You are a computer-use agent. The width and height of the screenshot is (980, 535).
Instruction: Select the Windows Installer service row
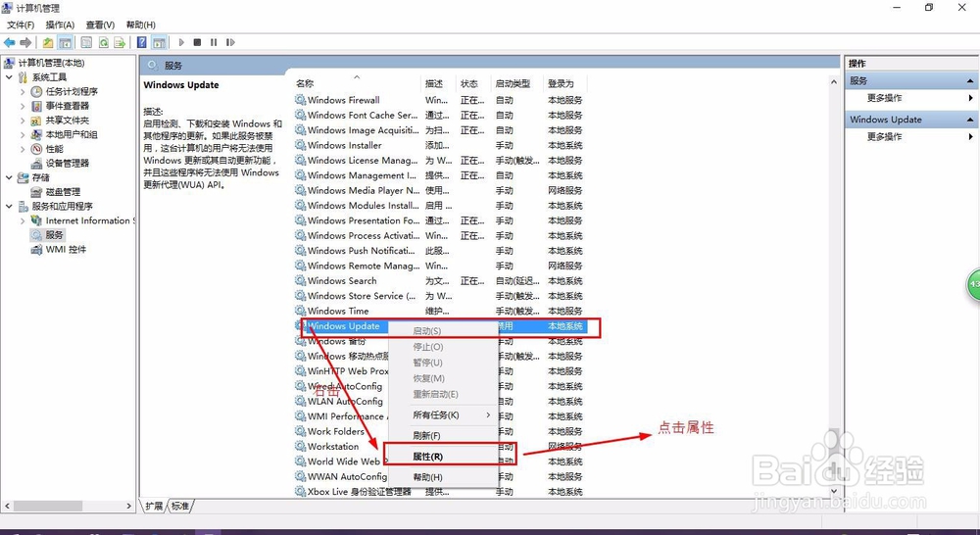click(441, 145)
